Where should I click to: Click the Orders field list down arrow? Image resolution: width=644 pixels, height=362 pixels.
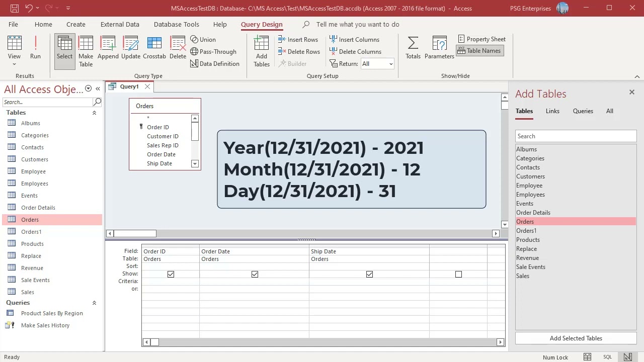(195, 163)
